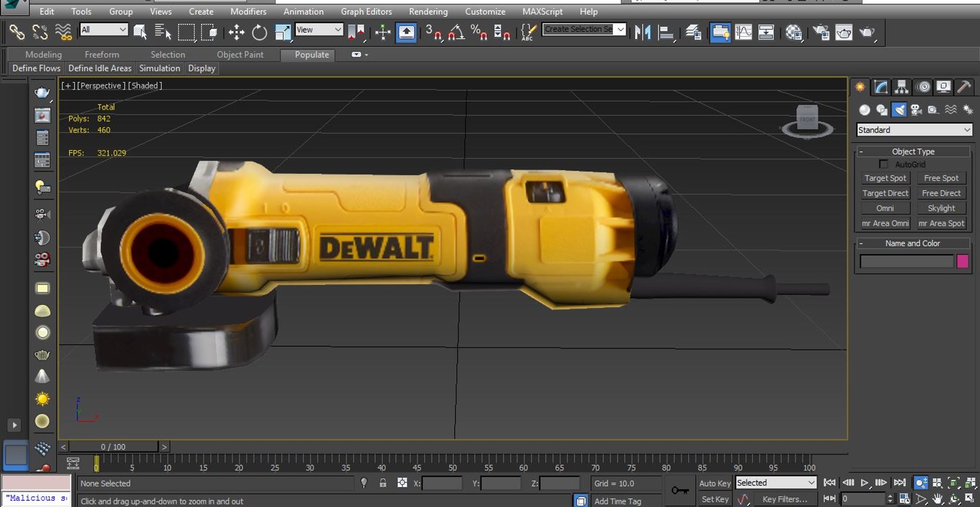
Task: Toggle the 3D Snaps button
Action: 433,33
